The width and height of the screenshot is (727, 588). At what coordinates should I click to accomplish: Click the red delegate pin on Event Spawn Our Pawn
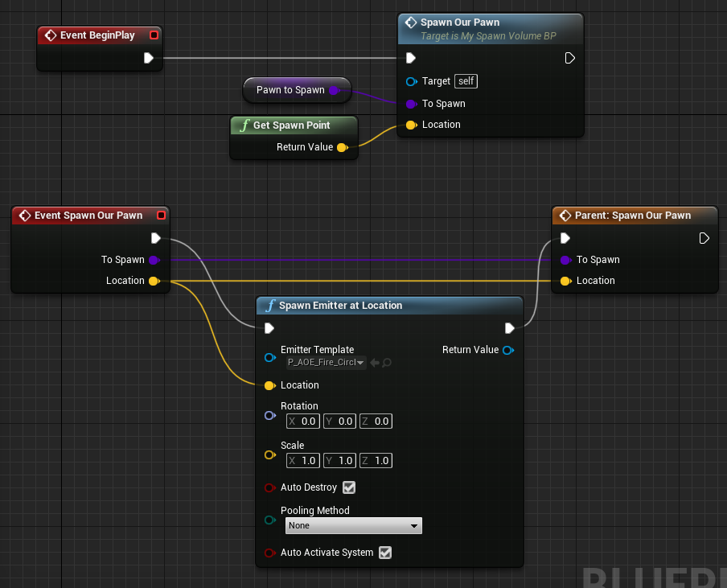click(x=161, y=215)
